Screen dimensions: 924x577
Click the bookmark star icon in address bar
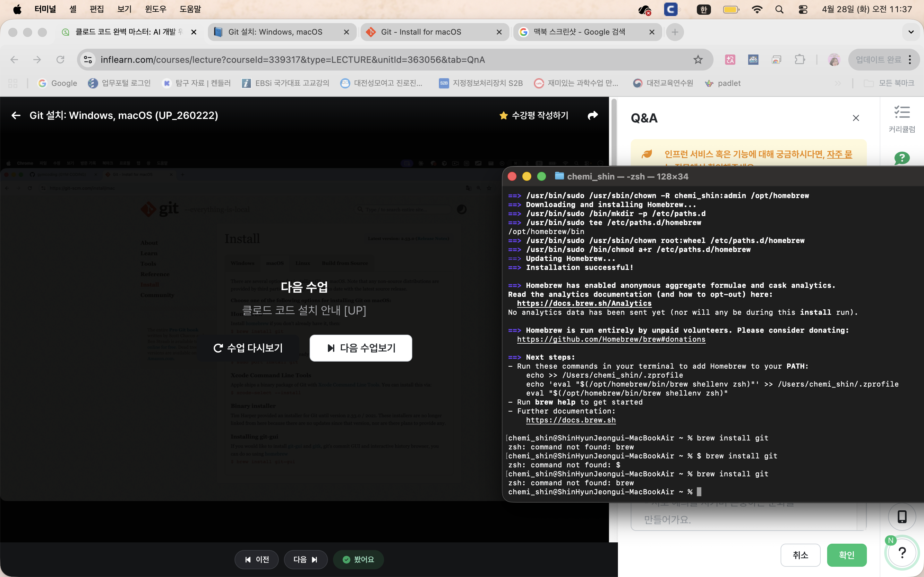[698, 60]
